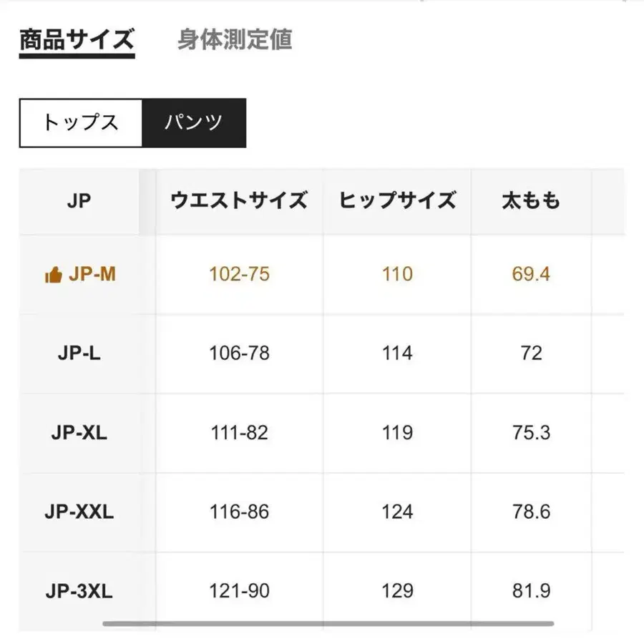Click the highlighted thigh value 69.4
This screenshot has height=644, width=644.
(x=530, y=273)
